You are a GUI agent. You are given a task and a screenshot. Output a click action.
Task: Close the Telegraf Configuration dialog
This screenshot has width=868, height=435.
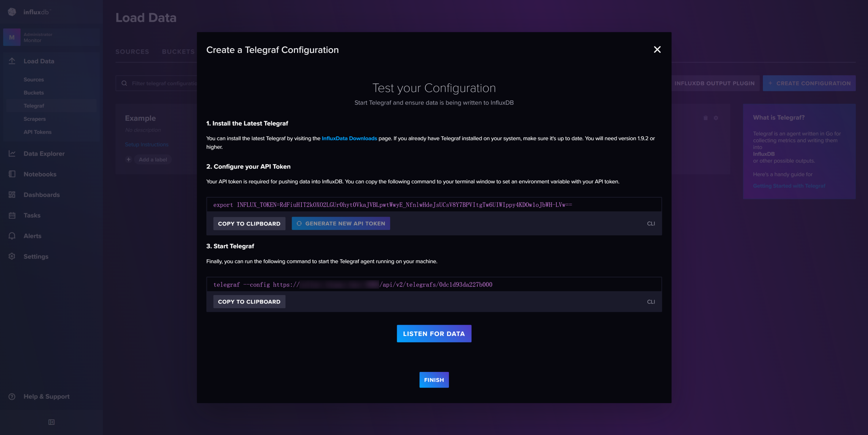click(657, 50)
